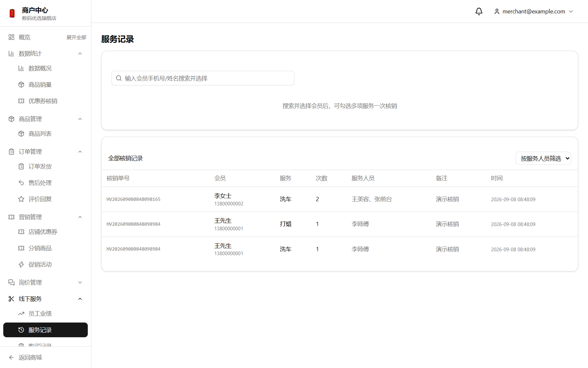588x368 pixels.
Task: Open the 按服务人员筛选 filter dropdown
Action: point(544,159)
